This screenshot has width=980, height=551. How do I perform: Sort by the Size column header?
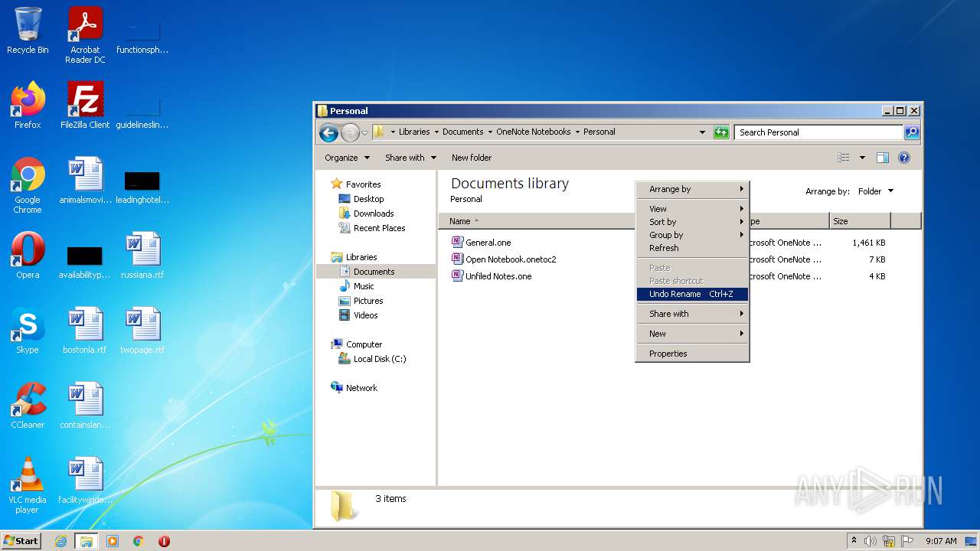860,221
